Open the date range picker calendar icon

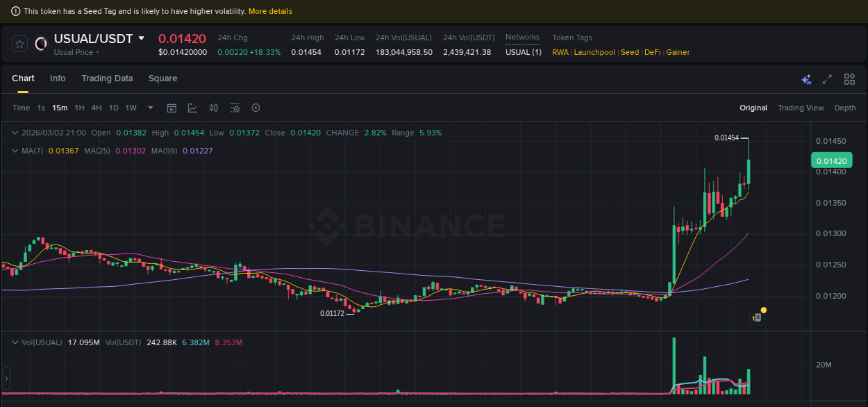tap(172, 108)
